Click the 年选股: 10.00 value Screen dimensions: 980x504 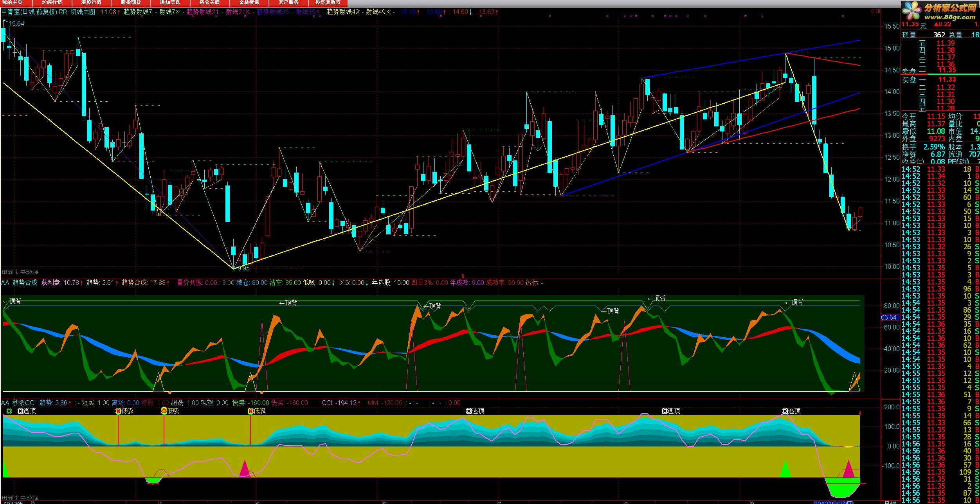point(391,283)
